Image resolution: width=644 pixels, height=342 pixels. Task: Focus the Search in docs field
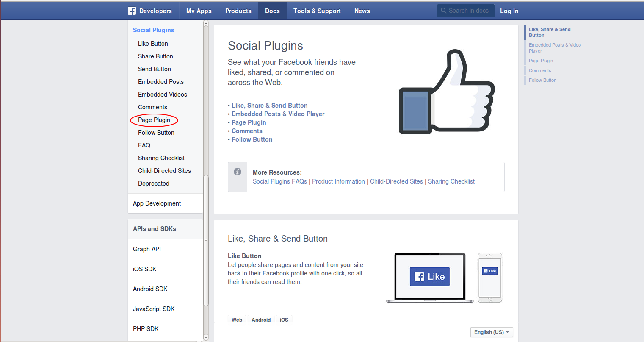pos(466,11)
